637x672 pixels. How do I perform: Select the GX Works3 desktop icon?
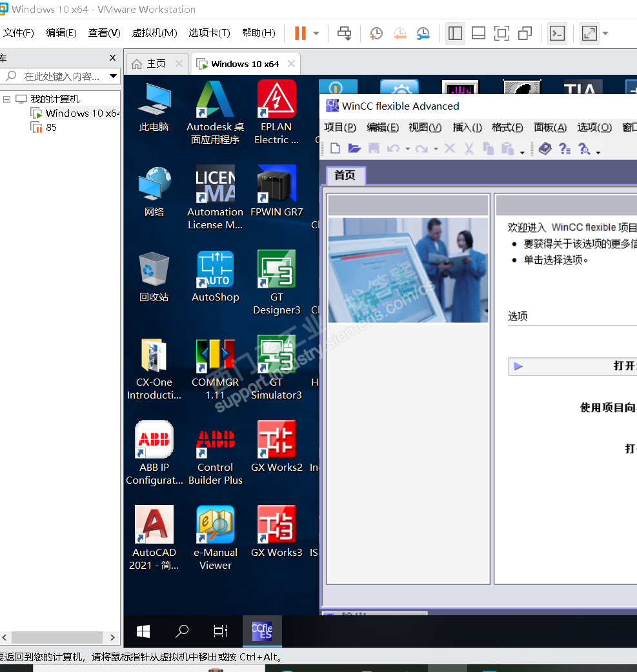[x=277, y=531]
